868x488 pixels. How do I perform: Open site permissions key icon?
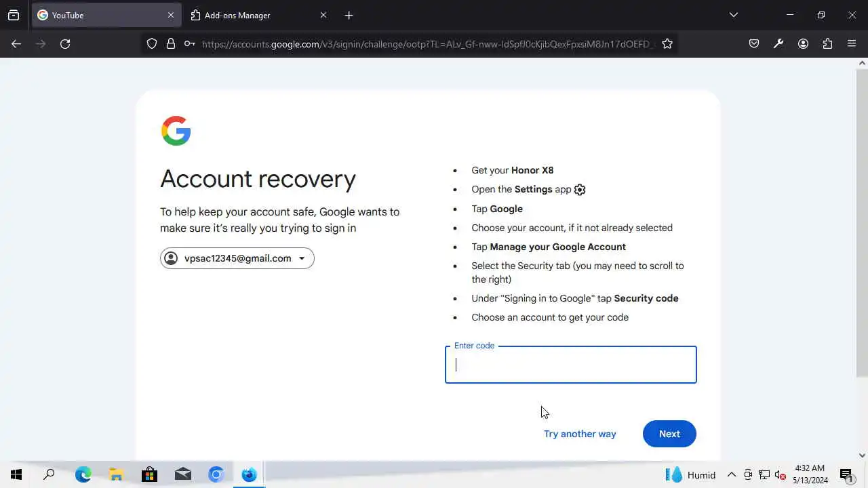pyautogui.click(x=190, y=43)
